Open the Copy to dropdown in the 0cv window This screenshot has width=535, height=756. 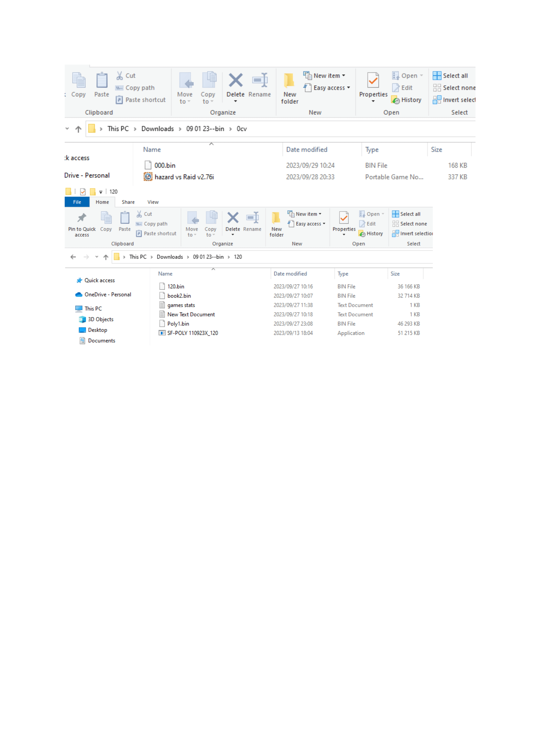coord(208,88)
